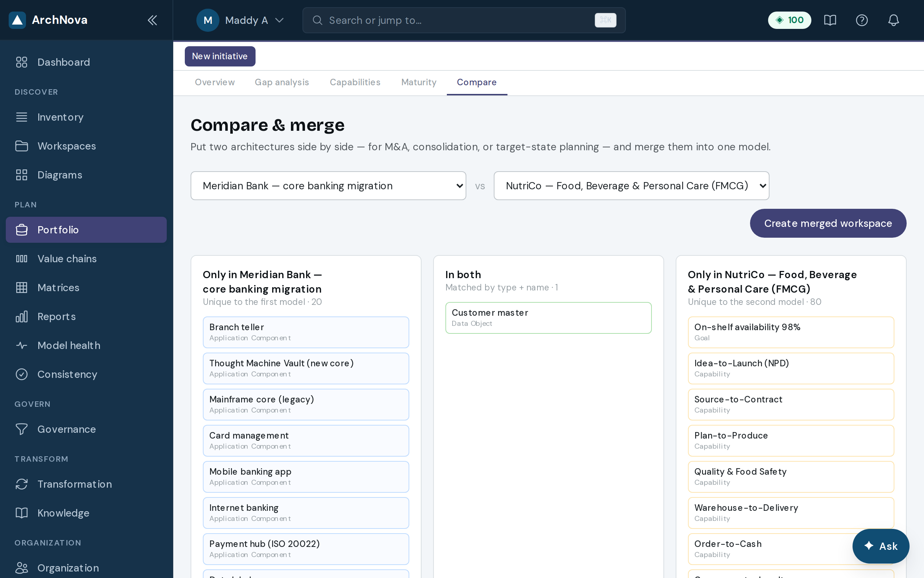
Task: Open Reports bar chart icon
Action: (22, 316)
